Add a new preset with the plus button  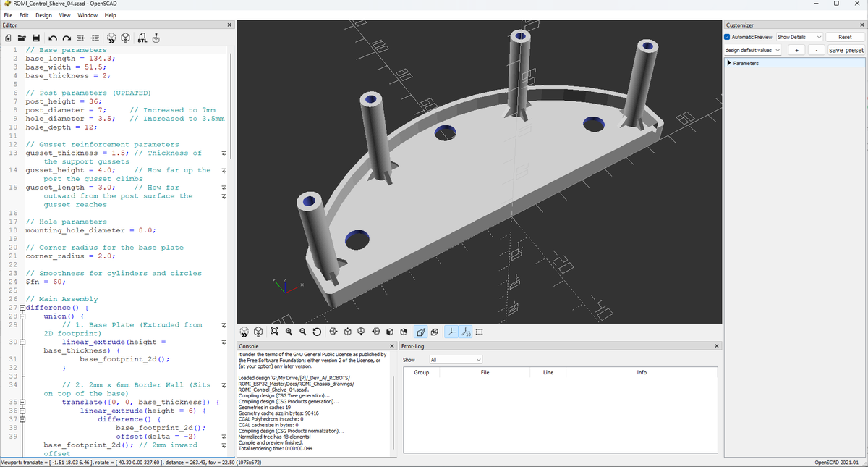pos(796,50)
